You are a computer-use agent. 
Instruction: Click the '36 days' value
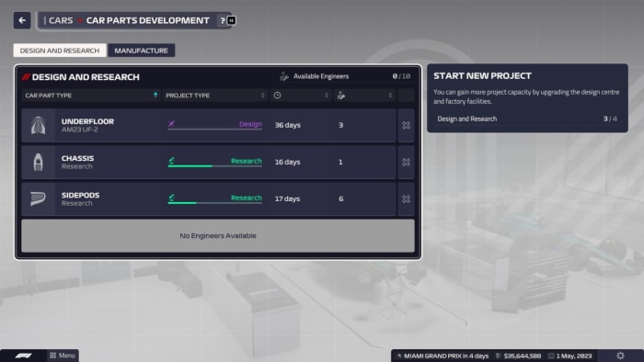pos(287,125)
